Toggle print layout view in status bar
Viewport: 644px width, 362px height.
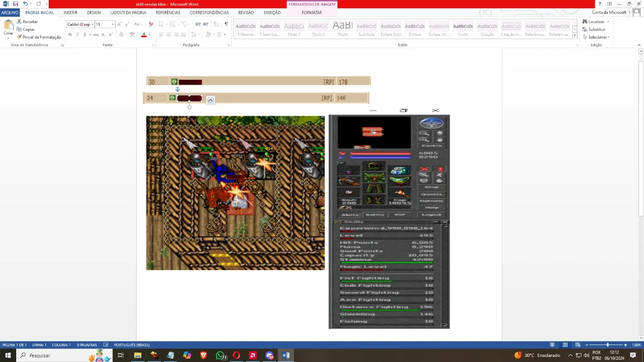[x=565, y=345]
